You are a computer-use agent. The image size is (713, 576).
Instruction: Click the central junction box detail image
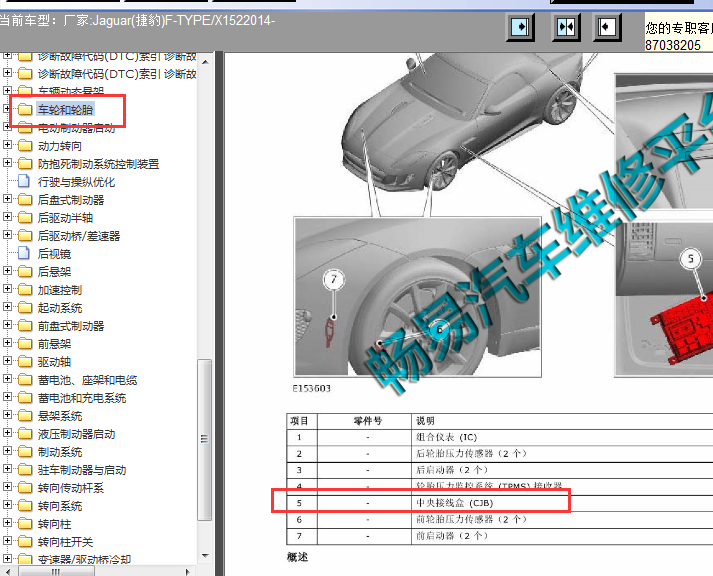click(664, 299)
